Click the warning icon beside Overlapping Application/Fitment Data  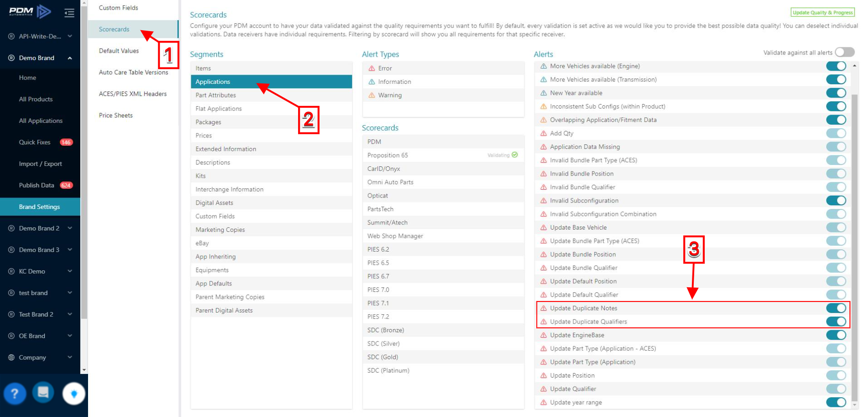pyautogui.click(x=544, y=120)
